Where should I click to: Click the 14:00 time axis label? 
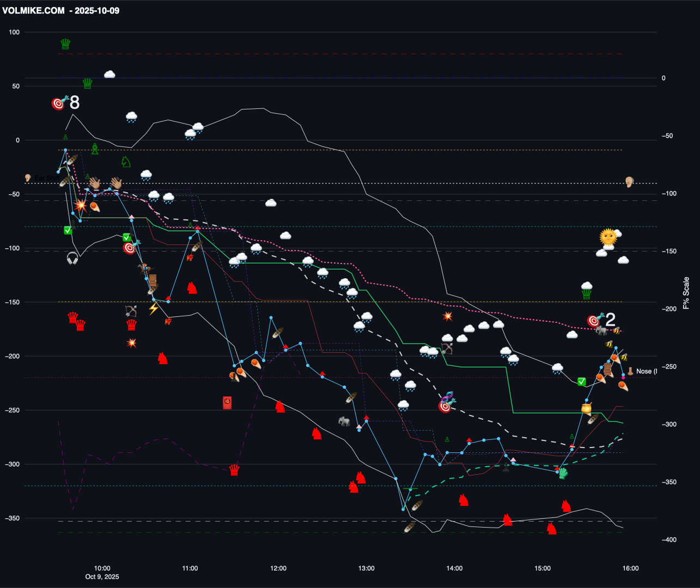tap(454, 568)
